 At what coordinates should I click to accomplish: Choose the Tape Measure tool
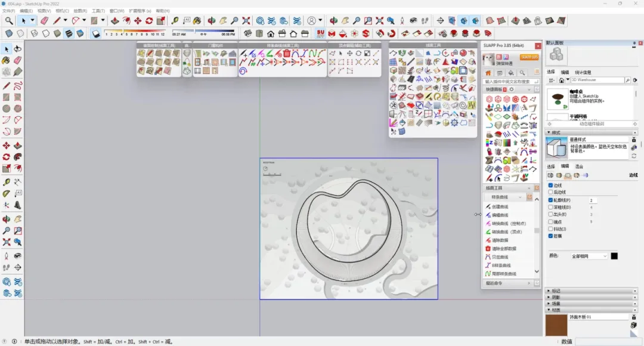[x=175, y=21]
